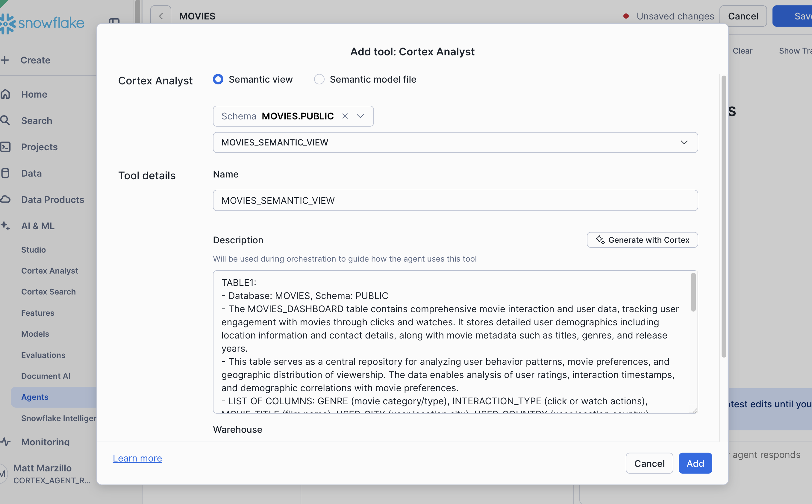Open the Cortex Analyst sidebar item
This screenshot has width=812, height=504.
point(49,271)
